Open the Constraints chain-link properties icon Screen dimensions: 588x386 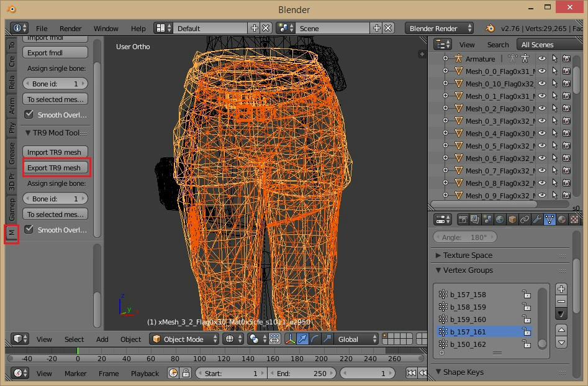tap(525, 219)
